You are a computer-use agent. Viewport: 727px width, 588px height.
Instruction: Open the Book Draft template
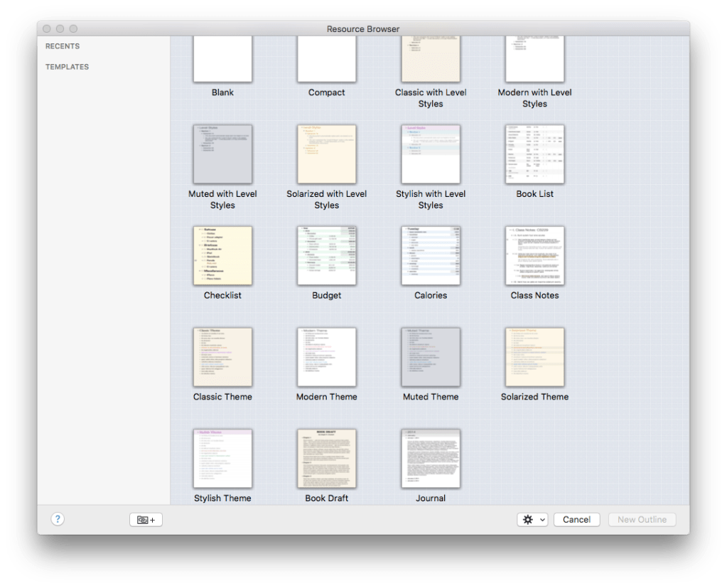click(326, 458)
